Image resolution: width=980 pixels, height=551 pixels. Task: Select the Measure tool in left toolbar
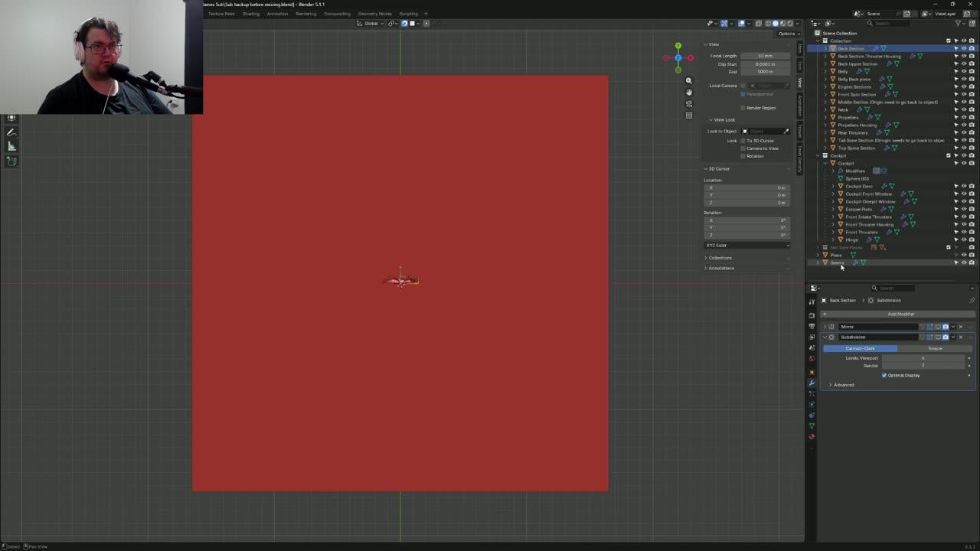pyautogui.click(x=11, y=146)
